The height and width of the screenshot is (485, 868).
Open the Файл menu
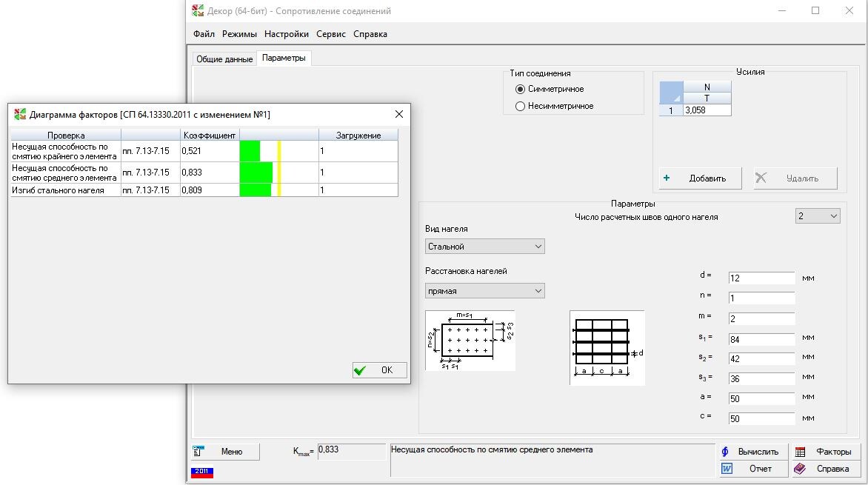click(204, 34)
